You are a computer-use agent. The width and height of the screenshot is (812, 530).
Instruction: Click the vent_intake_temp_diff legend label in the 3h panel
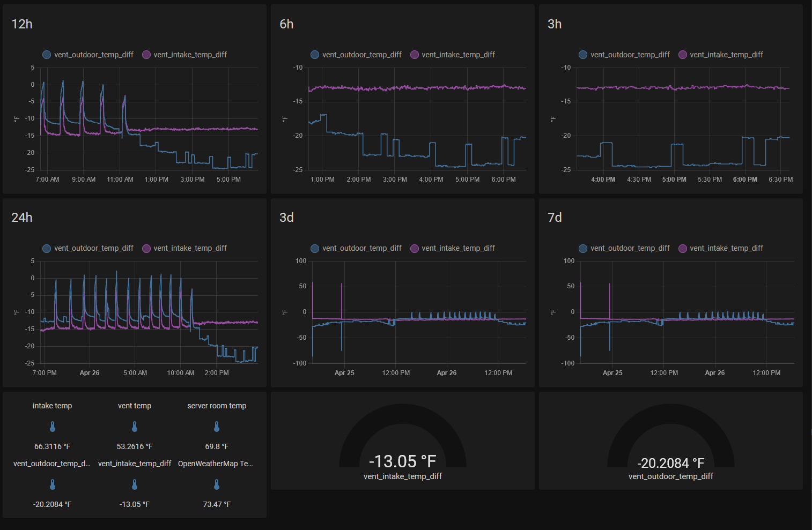click(x=727, y=54)
